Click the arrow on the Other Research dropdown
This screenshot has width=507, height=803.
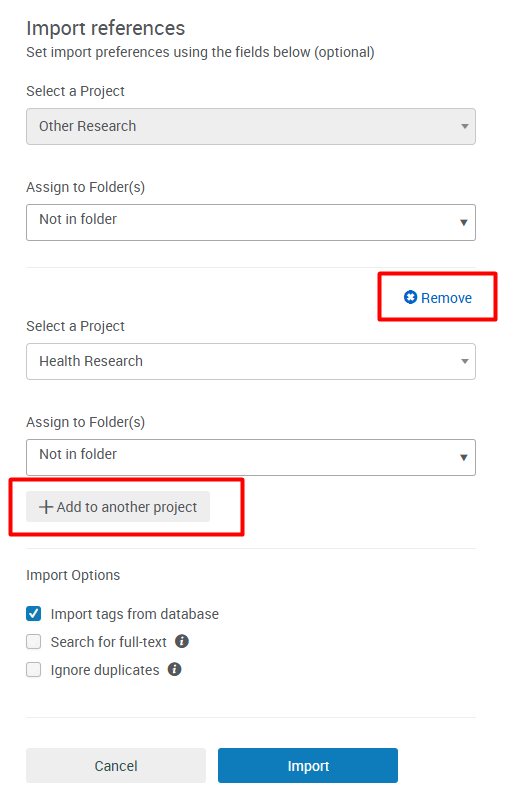tap(464, 126)
